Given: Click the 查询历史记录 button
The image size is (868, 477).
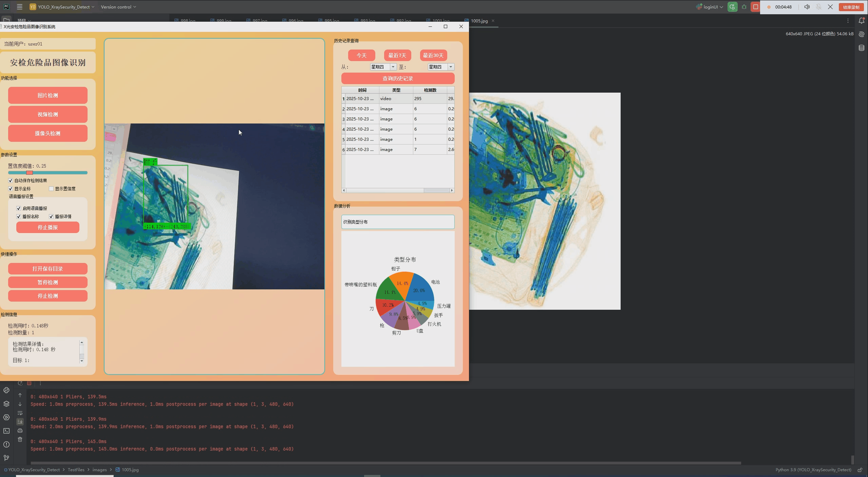Looking at the screenshot, I should [398, 78].
